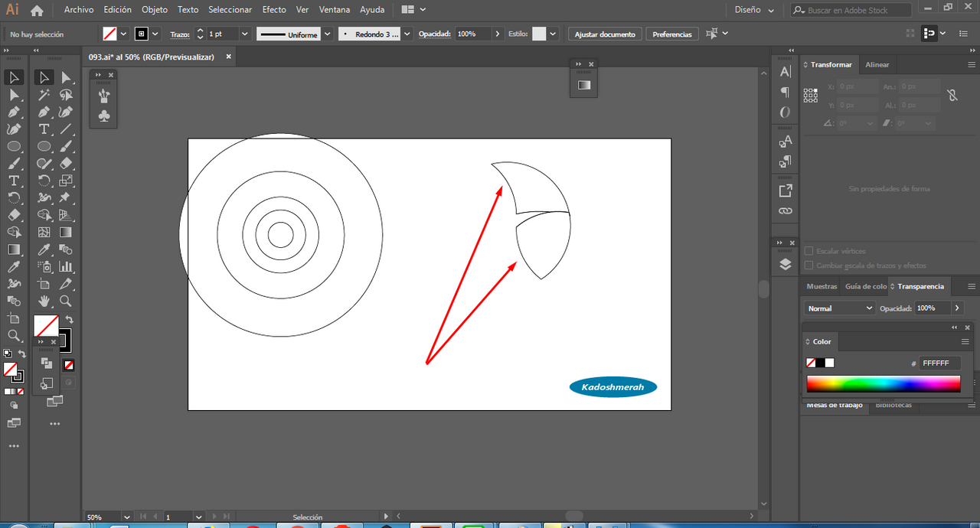Click the hex color value field FFFFFF
980x528 pixels.
point(940,363)
